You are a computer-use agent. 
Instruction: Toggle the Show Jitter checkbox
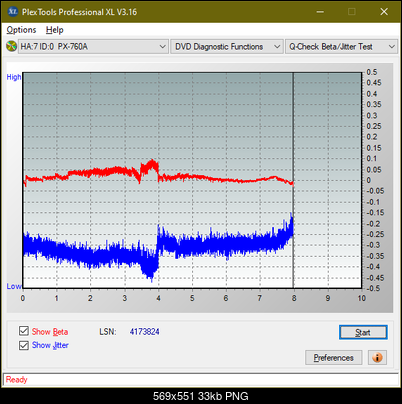tap(24, 345)
